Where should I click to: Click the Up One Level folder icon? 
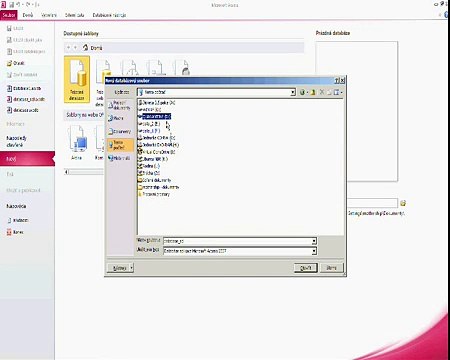point(313,92)
